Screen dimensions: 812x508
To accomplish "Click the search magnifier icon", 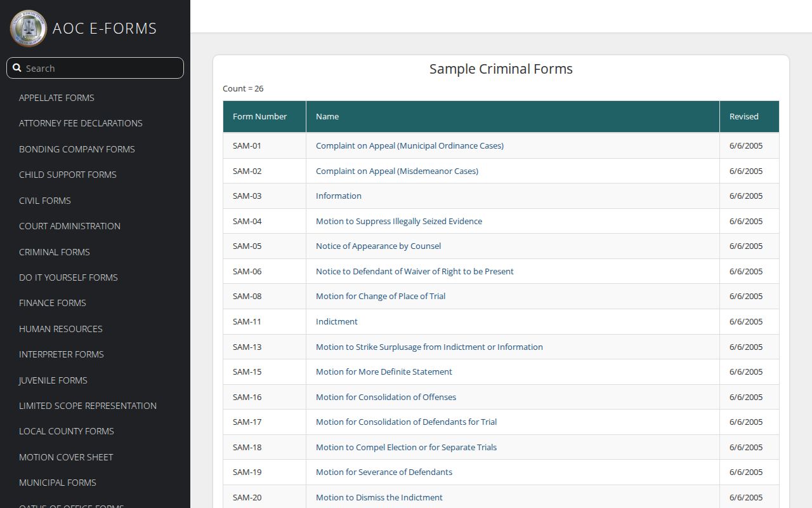I will (x=17, y=68).
